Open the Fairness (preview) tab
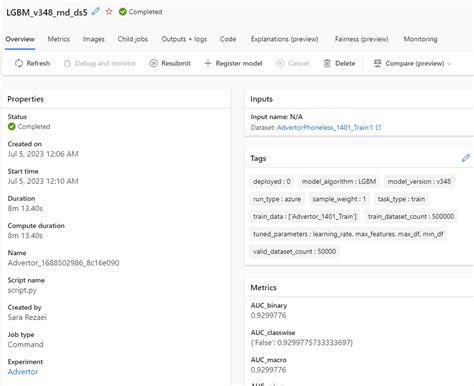 point(361,39)
